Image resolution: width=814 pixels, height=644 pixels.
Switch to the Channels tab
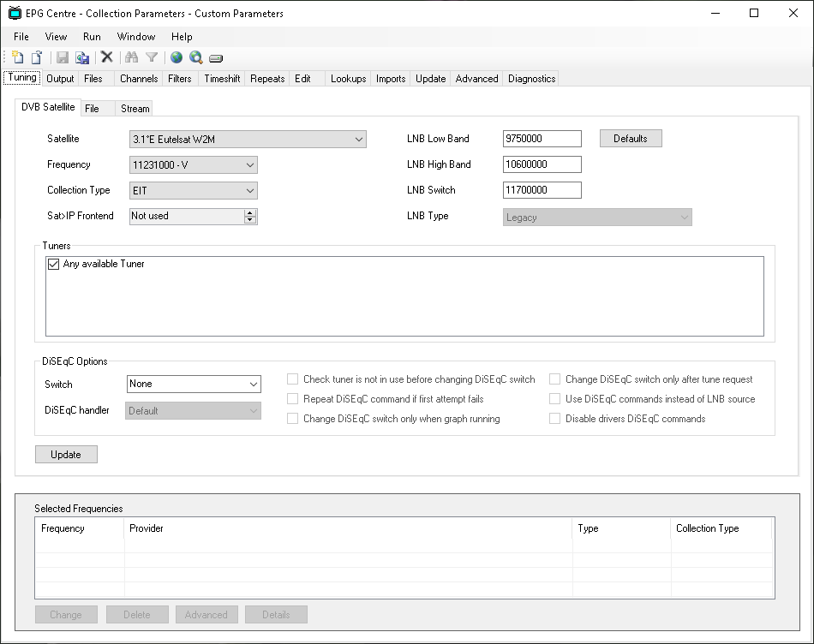pyautogui.click(x=139, y=79)
